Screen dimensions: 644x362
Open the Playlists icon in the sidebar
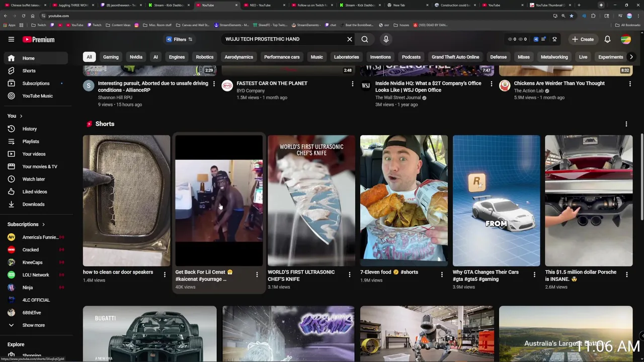click(11, 141)
